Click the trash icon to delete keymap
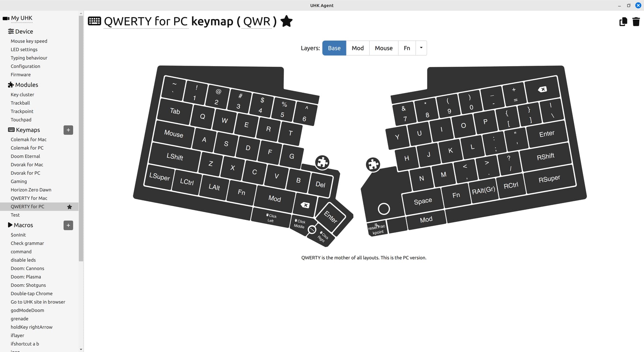The height and width of the screenshot is (352, 644). pos(636,22)
